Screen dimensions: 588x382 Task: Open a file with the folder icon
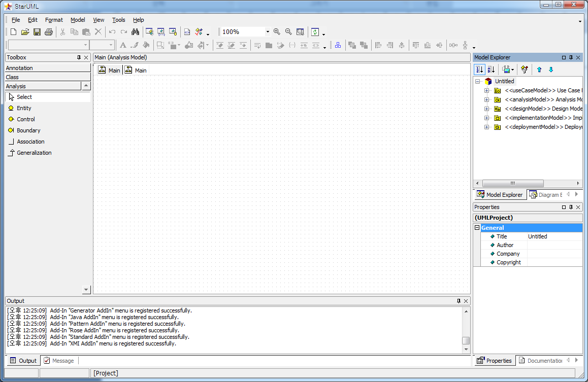[x=25, y=32]
